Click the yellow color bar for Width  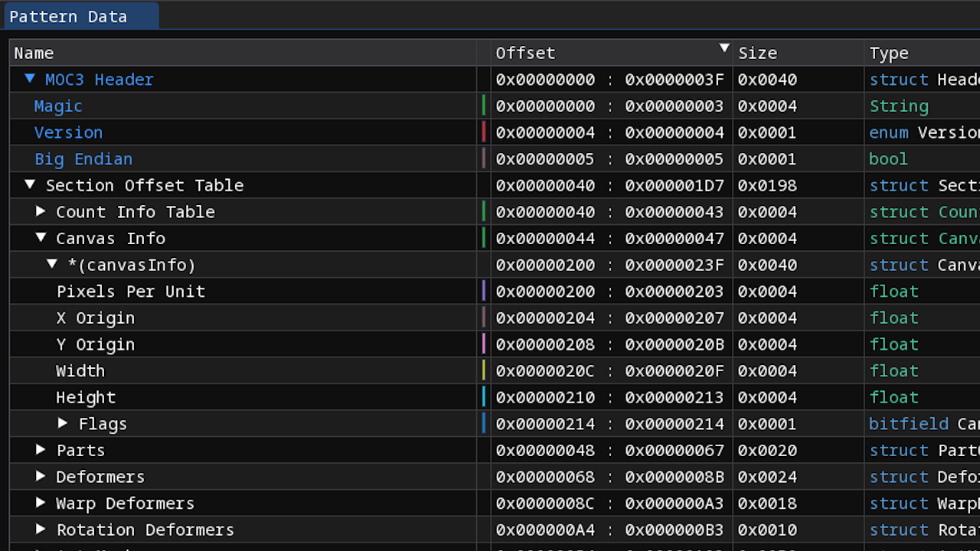[484, 370]
